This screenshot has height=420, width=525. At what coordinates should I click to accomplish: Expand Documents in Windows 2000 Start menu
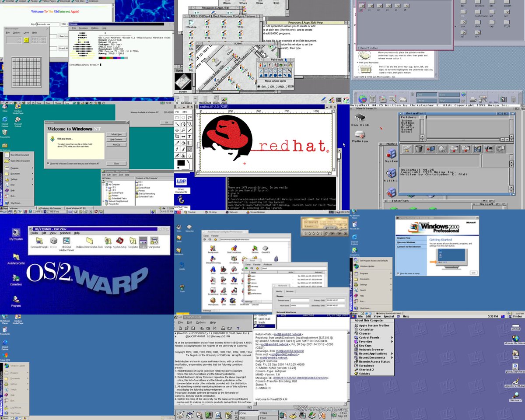373,279
